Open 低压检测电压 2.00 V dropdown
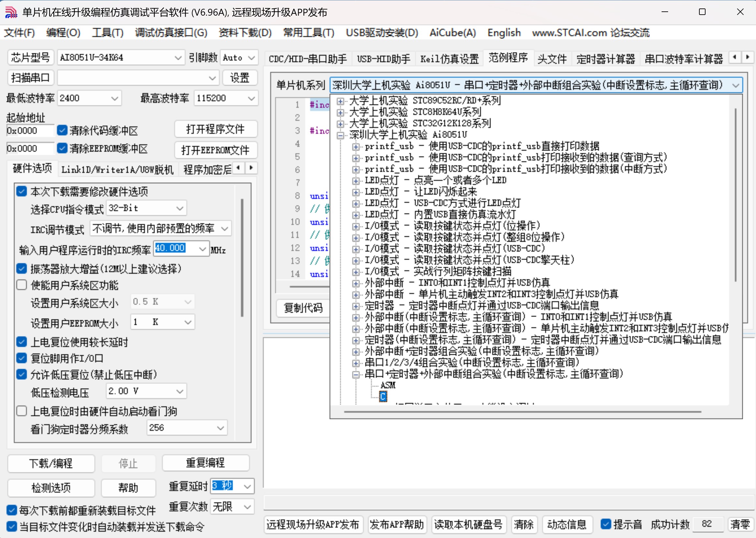 click(147, 391)
